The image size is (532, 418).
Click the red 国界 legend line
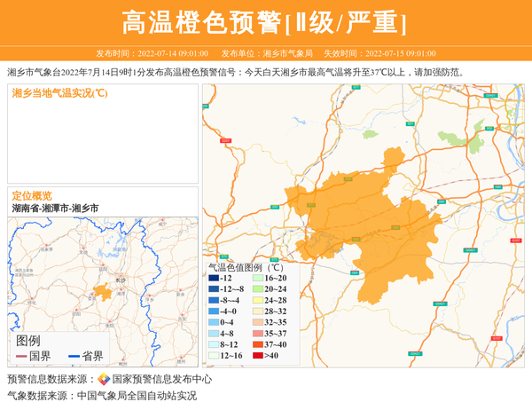point(21,356)
